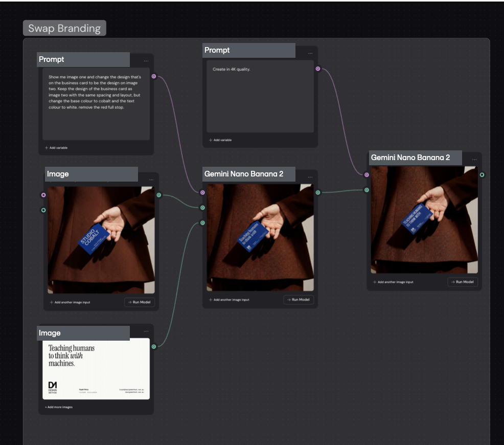This screenshot has width=504, height=445.
Task: Click the purple output port of the 'Create in 4K quality' Prompt node
Action: click(318, 69)
